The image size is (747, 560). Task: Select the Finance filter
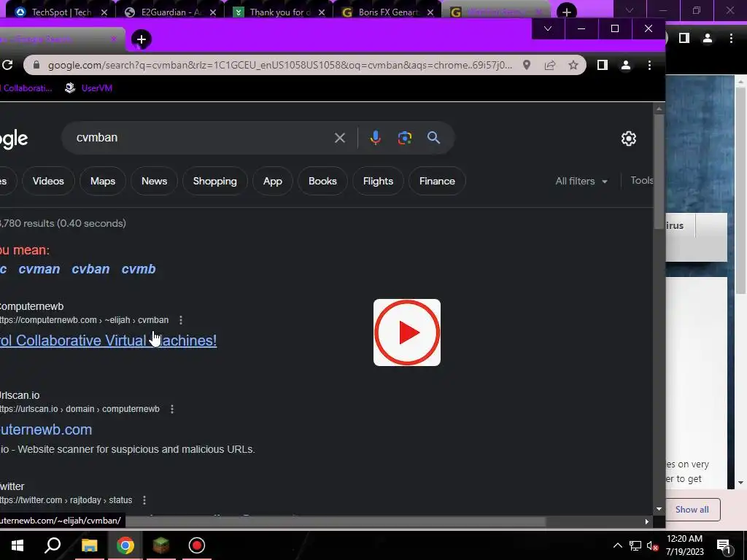point(437,181)
